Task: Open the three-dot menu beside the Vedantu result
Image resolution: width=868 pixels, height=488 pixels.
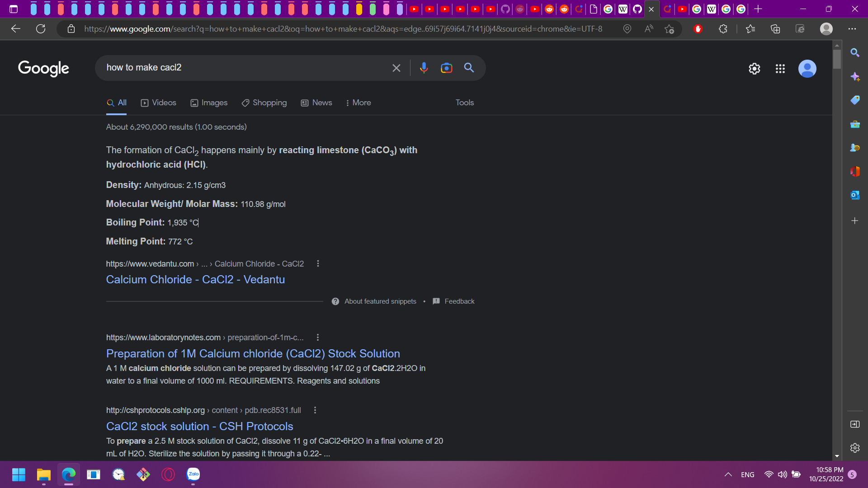Action: 318,263
